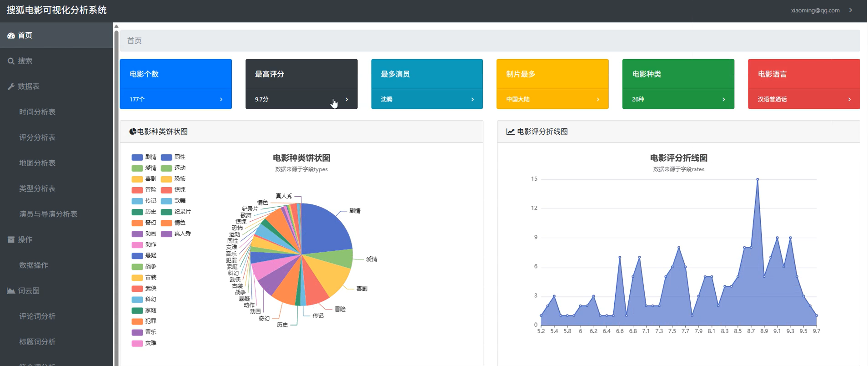Toggle 犯罪 in the pie legend

(x=144, y=321)
